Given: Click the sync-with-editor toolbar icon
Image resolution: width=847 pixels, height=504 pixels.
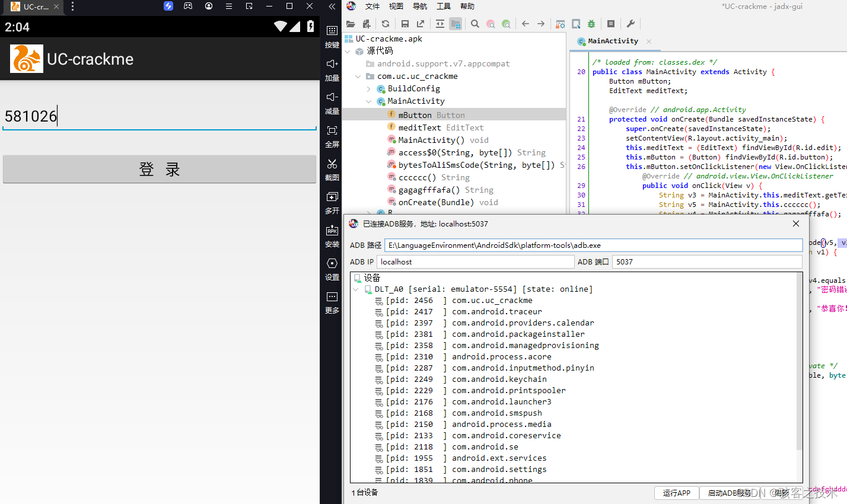Looking at the screenshot, I should pos(440,24).
